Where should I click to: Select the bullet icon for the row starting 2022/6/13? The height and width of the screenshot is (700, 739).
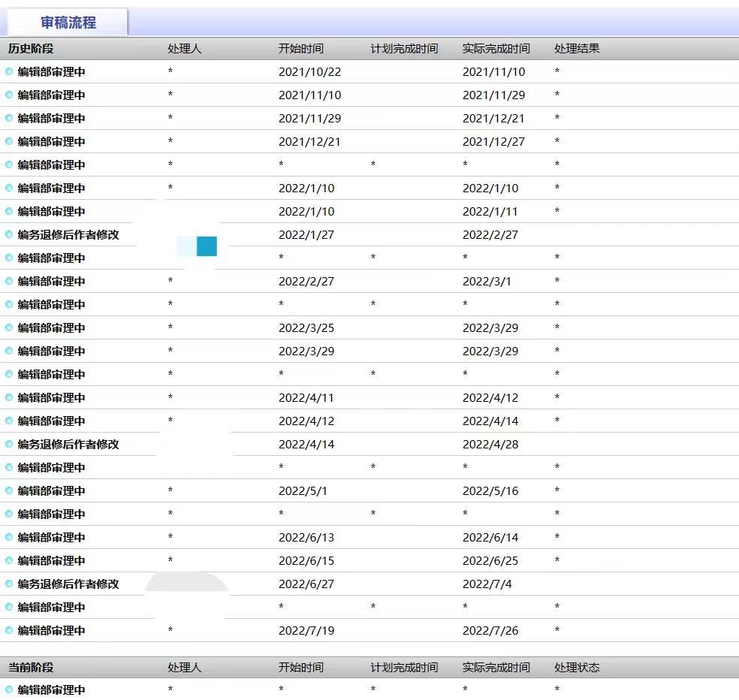(x=9, y=538)
